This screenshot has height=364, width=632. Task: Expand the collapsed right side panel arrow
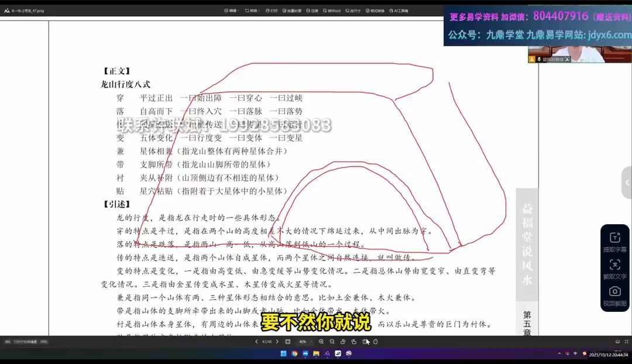[x=627, y=183]
